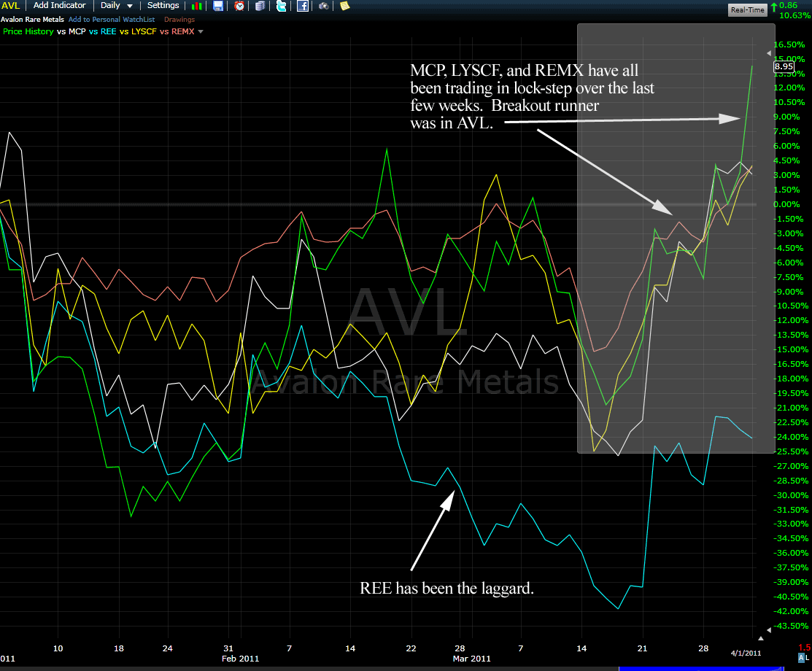Click the Real-Time button

coord(747,9)
